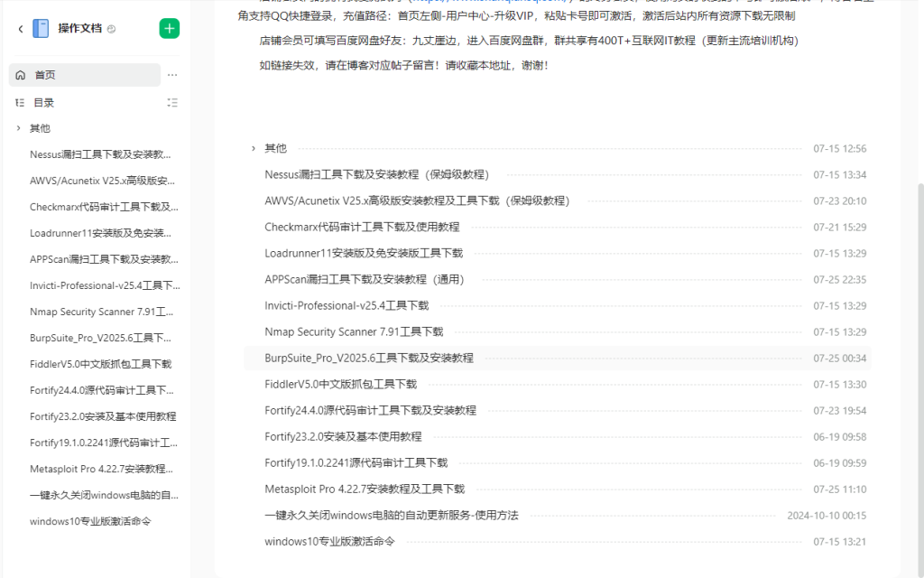
Task: Open BurpSuite_Pro_V2025.6工具下载及安装教程 in main catalog
Action: 369,358
